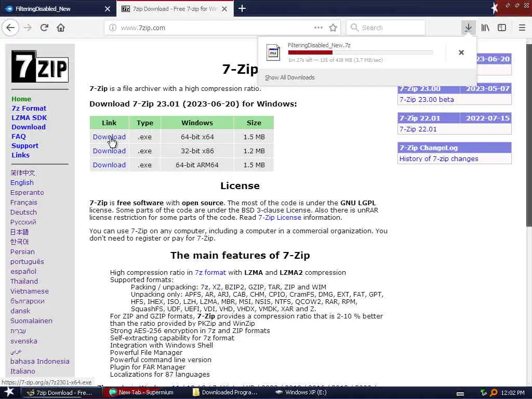532x399 pixels.
Task: Download the 64-bit x64 exe
Action: click(x=109, y=137)
